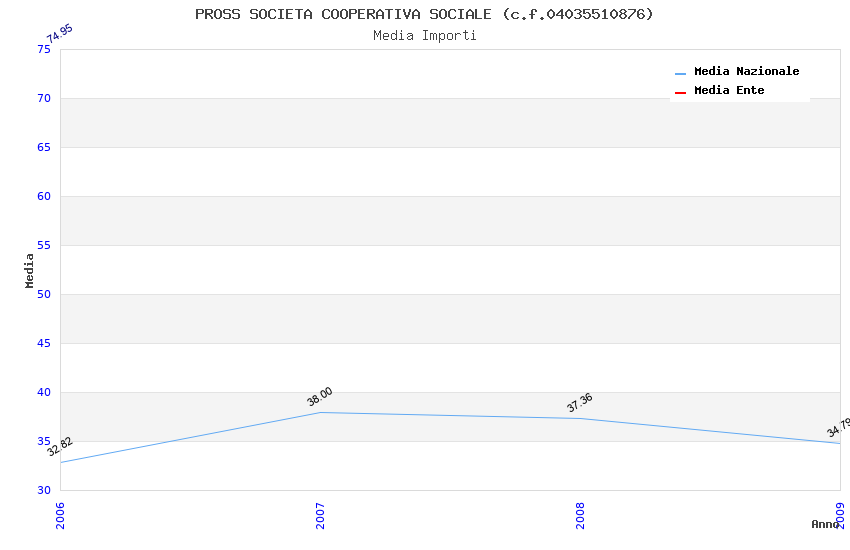The width and height of the screenshot is (850, 550).
Task: Click the 34.79 data point label
Action: [838, 428]
